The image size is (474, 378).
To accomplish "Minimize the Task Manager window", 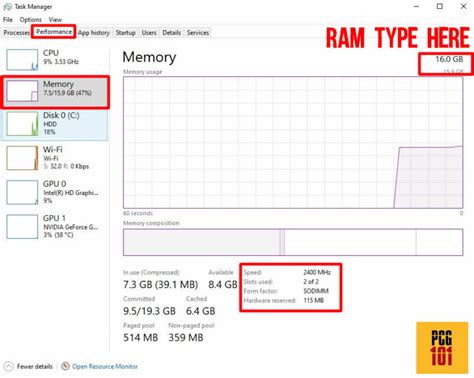I will coord(416,6).
